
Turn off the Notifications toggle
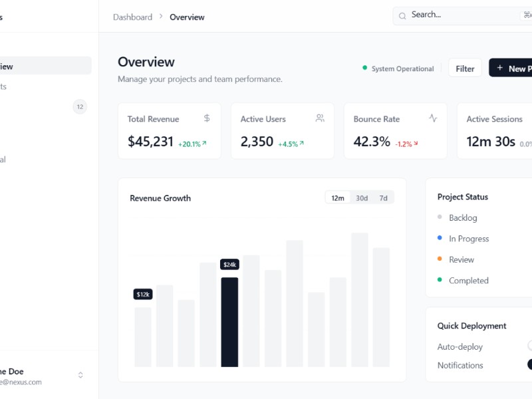[529, 364]
